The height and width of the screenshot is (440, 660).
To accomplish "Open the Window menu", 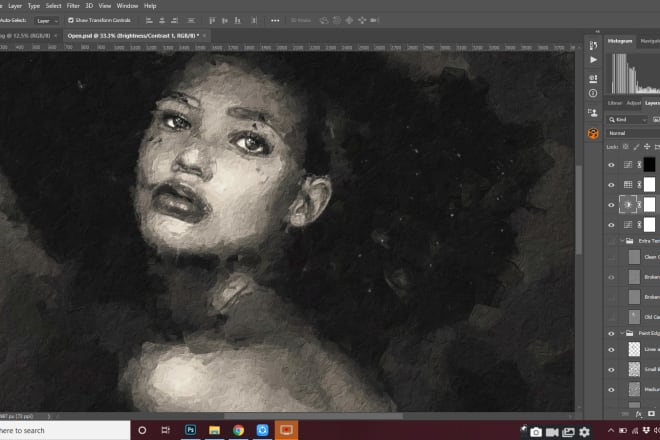I will pos(127,6).
